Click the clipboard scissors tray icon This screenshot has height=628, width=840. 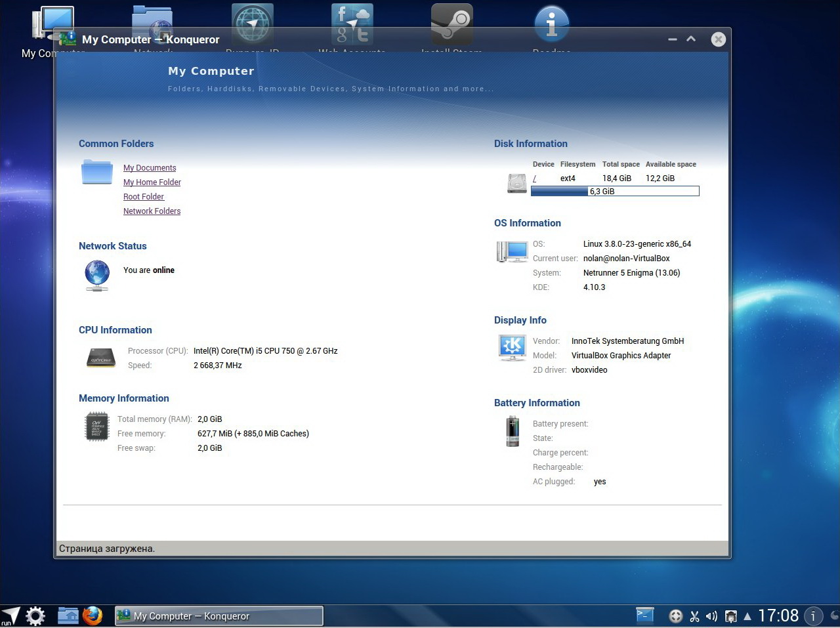[694, 616]
